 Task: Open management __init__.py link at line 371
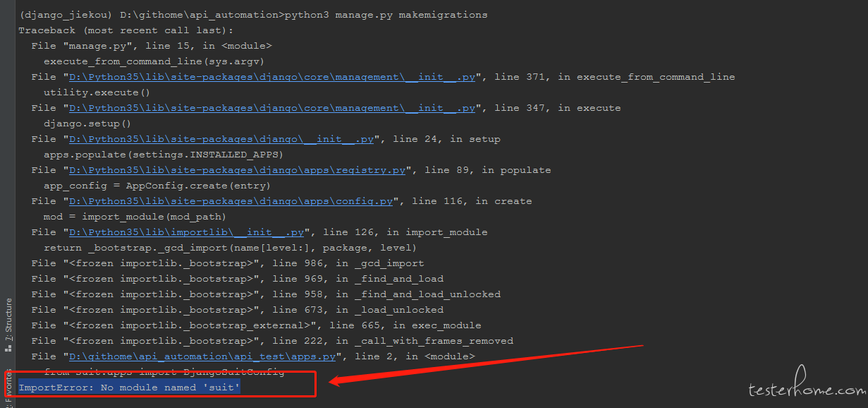click(x=271, y=77)
